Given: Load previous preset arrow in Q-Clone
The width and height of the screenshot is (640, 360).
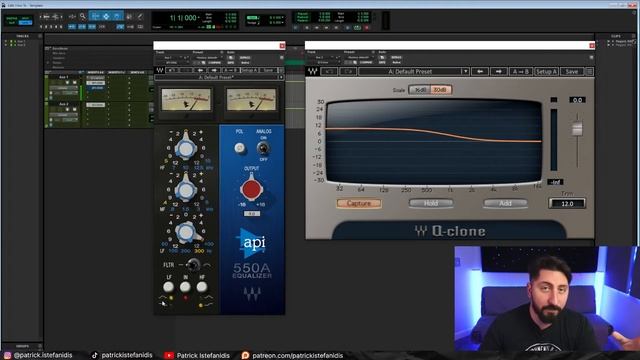Looking at the screenshot, I should click(480, 71).
